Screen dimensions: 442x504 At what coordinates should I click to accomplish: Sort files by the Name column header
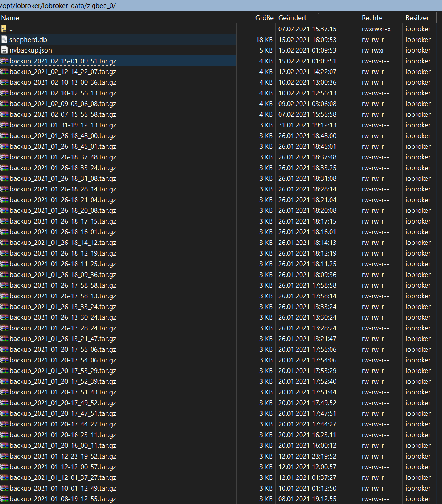pos(118,18)
